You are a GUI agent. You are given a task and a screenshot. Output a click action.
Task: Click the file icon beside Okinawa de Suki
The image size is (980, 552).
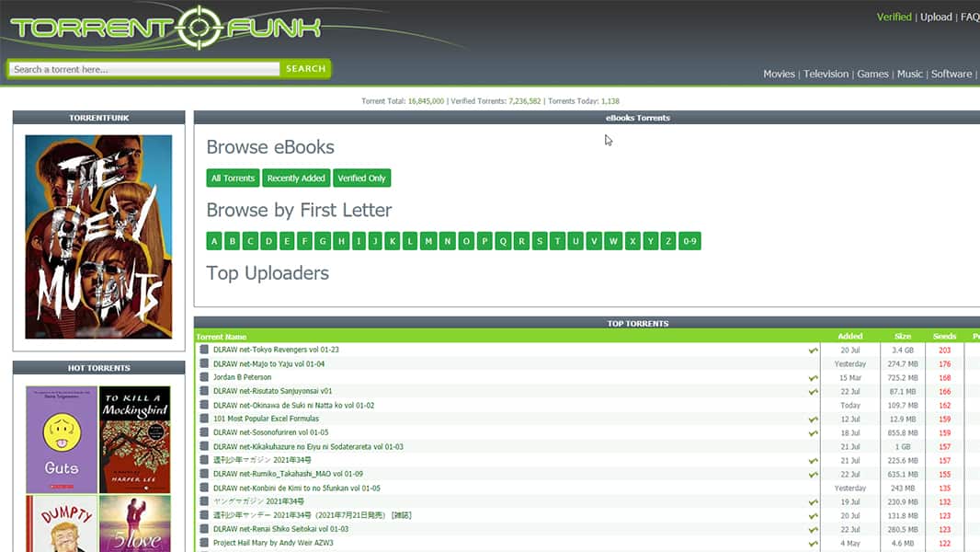coord(204,405)
